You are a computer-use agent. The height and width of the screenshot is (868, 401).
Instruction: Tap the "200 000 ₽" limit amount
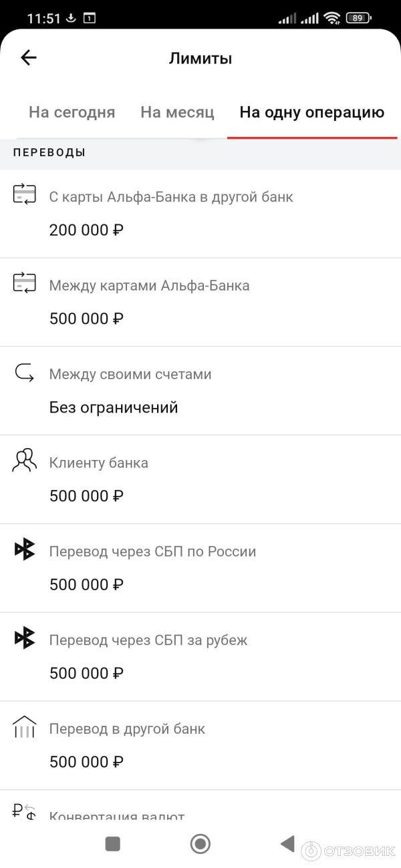86,230
